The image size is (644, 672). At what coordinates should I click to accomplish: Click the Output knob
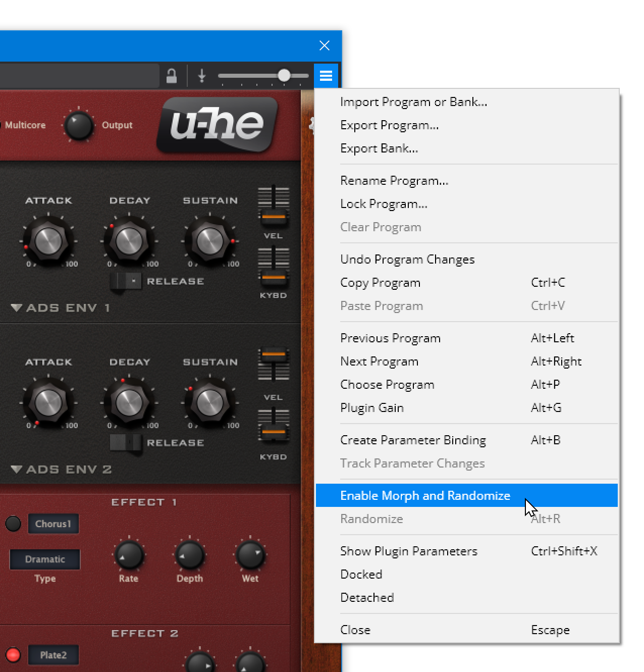(79, 125)
